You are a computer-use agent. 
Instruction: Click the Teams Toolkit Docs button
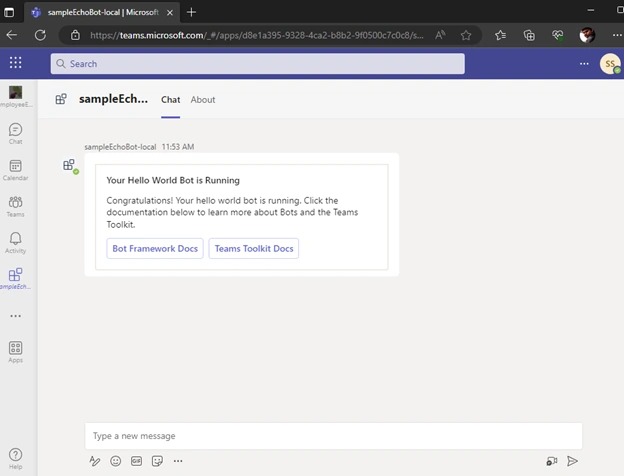click(x=254, y=248)
